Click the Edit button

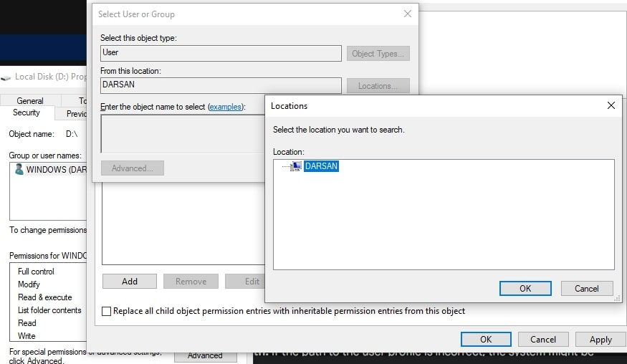coord(245,281)
